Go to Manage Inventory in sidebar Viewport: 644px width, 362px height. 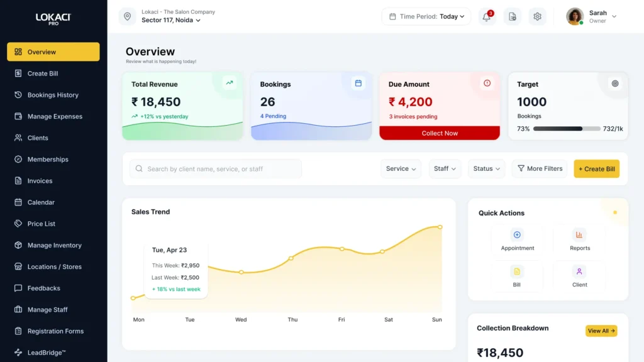pos(54,245)
